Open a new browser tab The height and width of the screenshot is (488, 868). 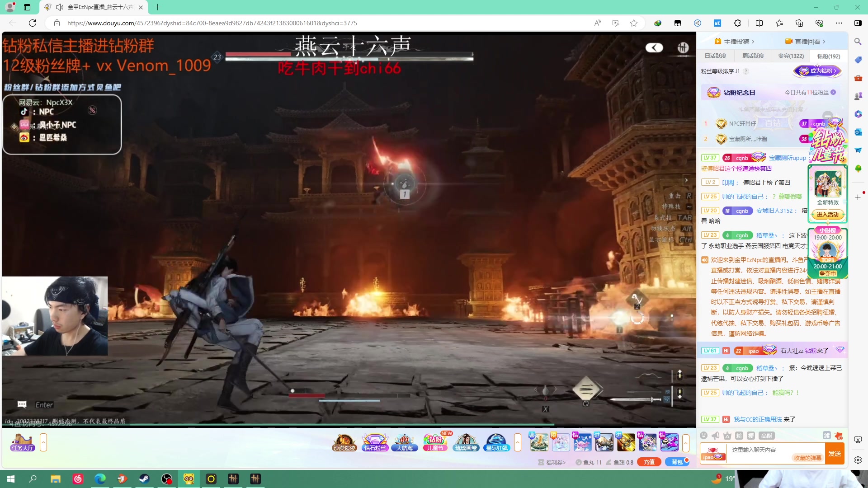pos(157,7)
